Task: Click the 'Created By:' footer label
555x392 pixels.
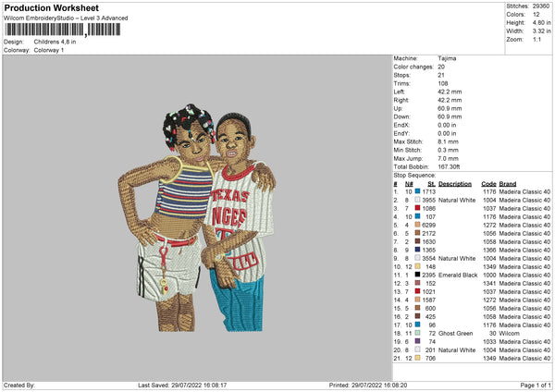Action: click(x=19, y=385)
